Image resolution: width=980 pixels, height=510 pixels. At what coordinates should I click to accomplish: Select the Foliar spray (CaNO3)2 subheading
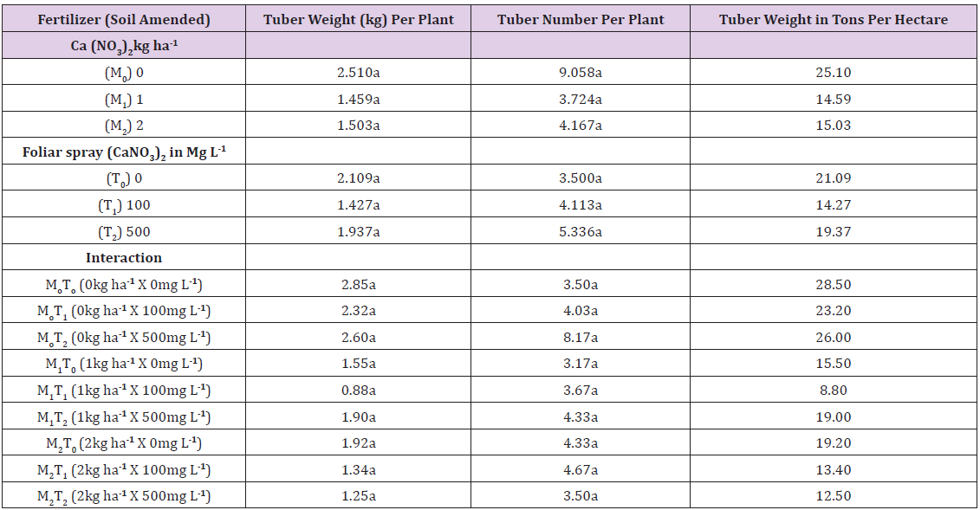[124, 152]
